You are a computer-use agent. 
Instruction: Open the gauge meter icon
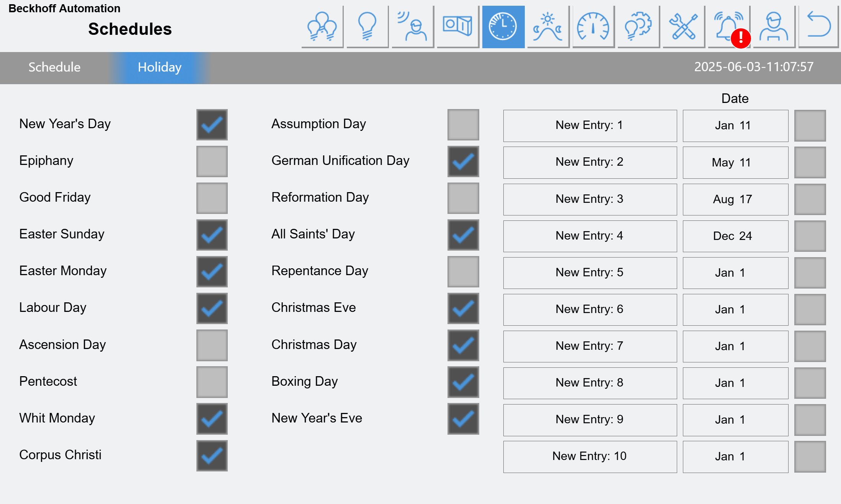[593, 27]
